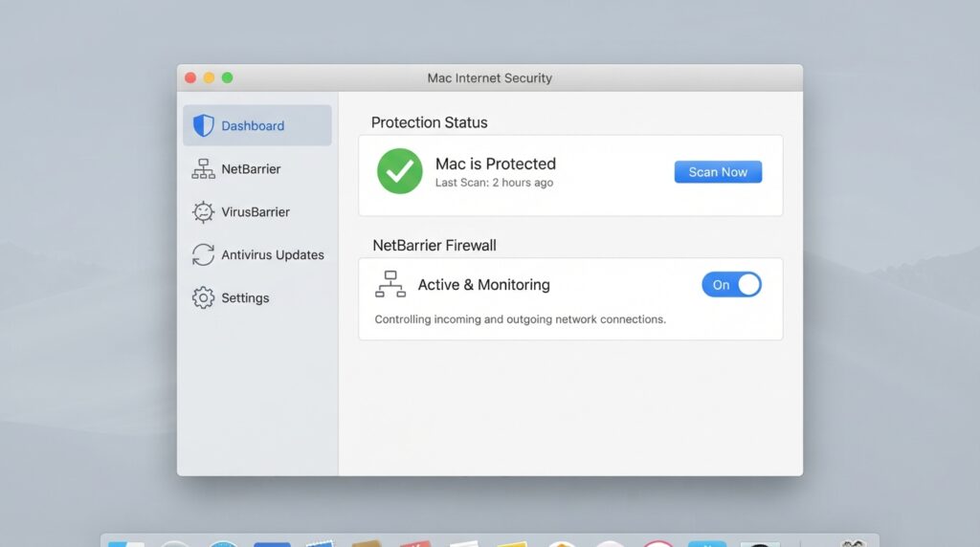Click the VirusBarrier bug icon in sidebar
This screenshot has width=980, height=547.
pos(203,211)
